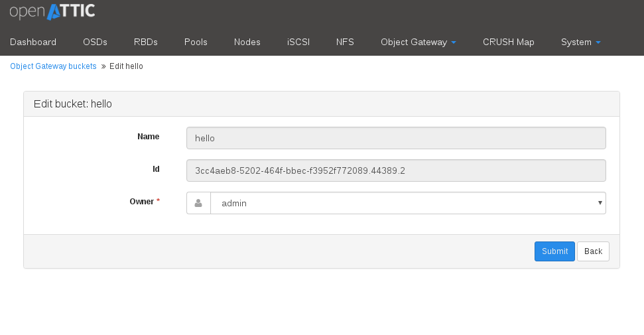Navigate to Pools
644x335 pixels.
click(x=196, y=42)
